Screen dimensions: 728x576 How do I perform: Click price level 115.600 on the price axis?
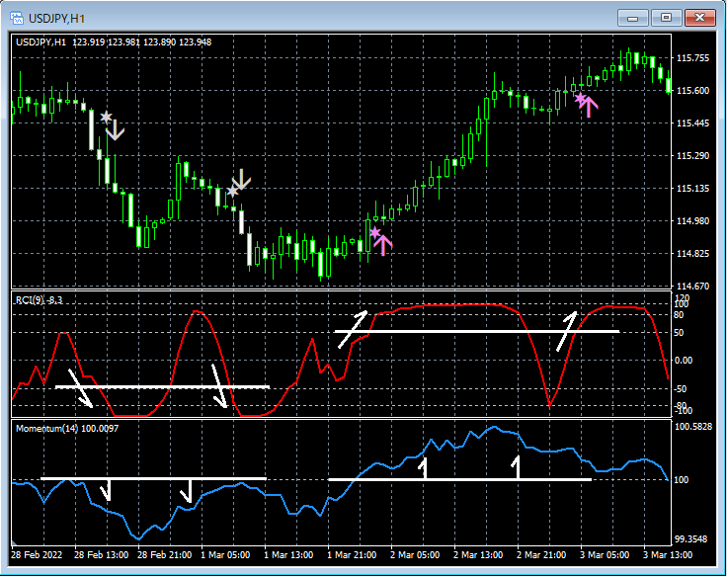click(692, 91)
